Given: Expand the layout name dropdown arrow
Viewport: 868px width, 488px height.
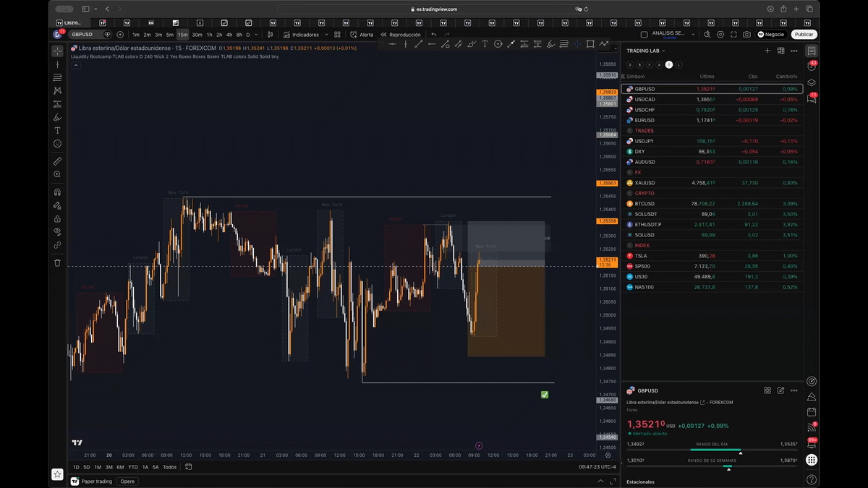Looking at the screenshot, I should [693, 34].
